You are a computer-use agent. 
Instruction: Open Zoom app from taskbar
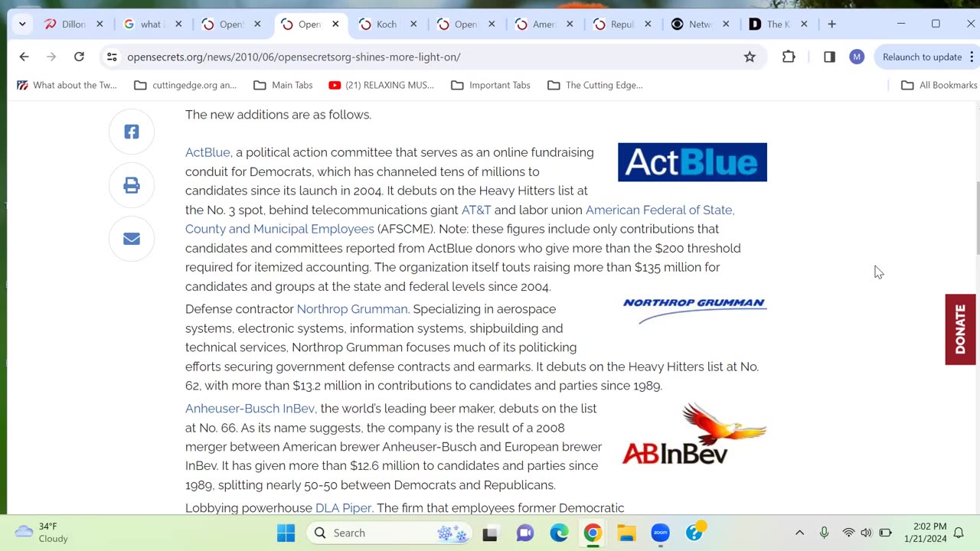660,533
